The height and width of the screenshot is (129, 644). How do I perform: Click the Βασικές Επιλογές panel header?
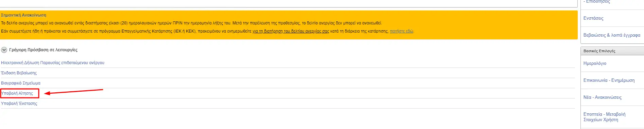(612, 51)
